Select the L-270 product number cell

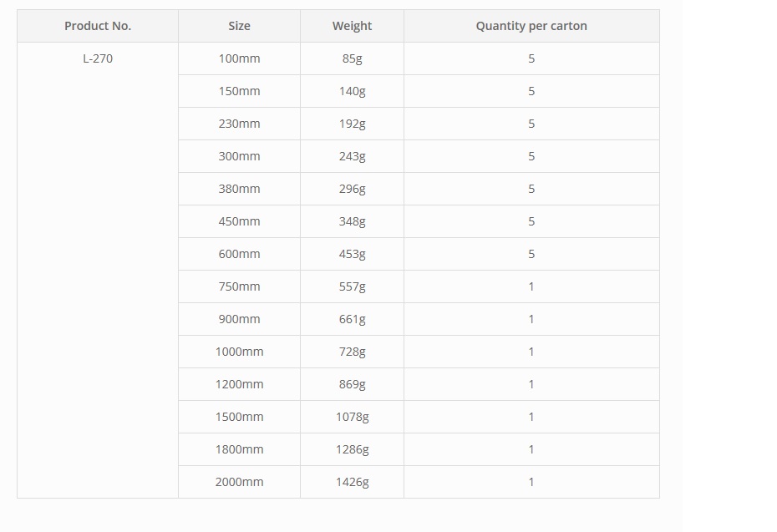[x=98, y=270]
